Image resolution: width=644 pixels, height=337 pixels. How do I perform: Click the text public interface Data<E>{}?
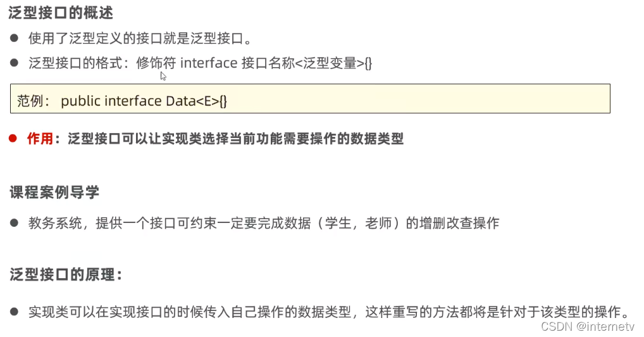click(144, 101)
